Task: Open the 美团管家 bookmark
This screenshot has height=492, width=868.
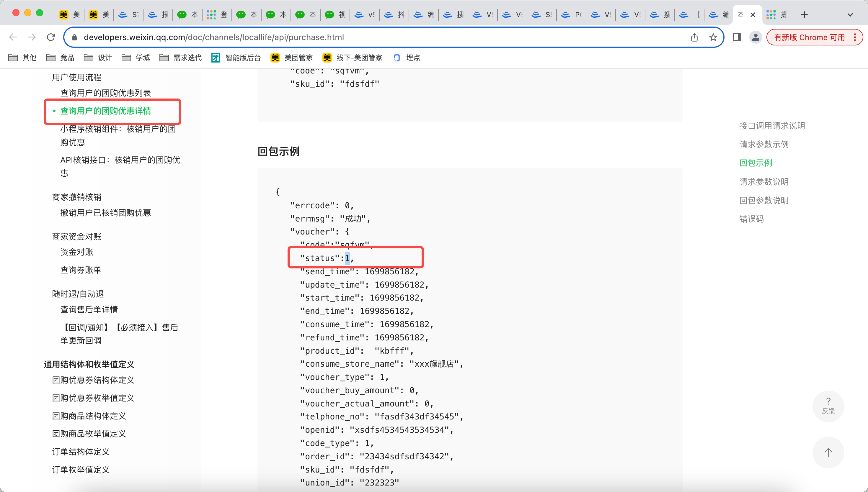Action: tap(292, 58)
